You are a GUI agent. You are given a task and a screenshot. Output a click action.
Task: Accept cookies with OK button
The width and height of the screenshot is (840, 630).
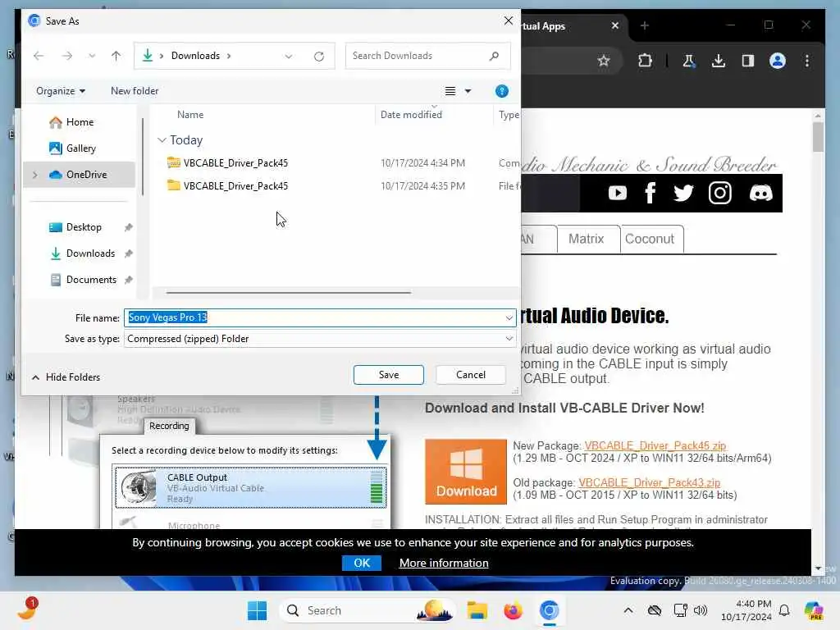coord(362,563)
